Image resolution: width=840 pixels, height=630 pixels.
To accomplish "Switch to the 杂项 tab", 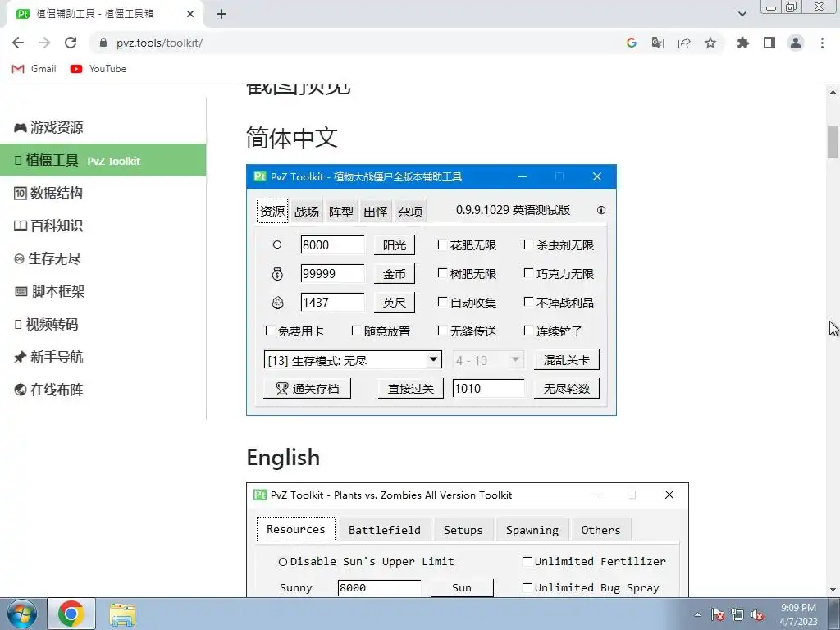I will click(410, 212).
